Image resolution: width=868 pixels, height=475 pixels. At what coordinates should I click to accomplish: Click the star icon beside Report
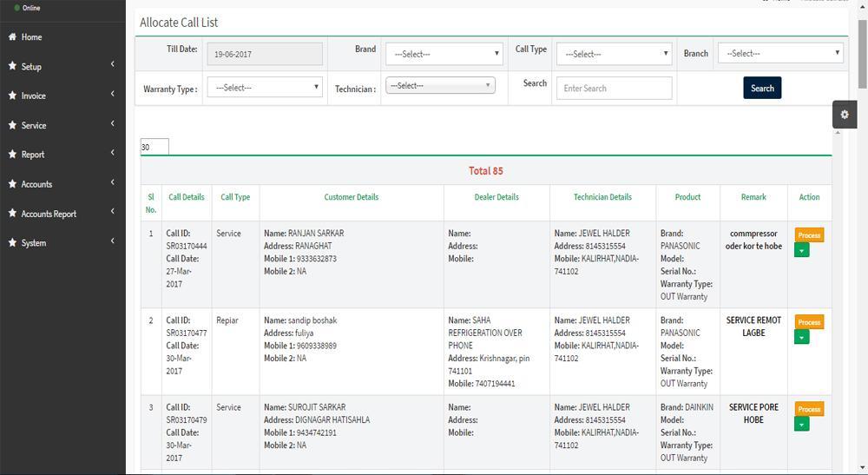point(12,154)
